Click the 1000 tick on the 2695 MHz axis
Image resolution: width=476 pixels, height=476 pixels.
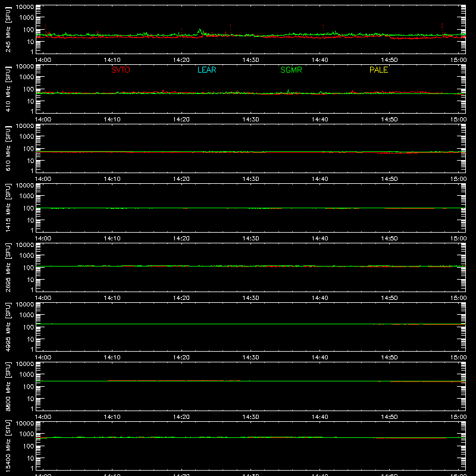click(27, 255)
